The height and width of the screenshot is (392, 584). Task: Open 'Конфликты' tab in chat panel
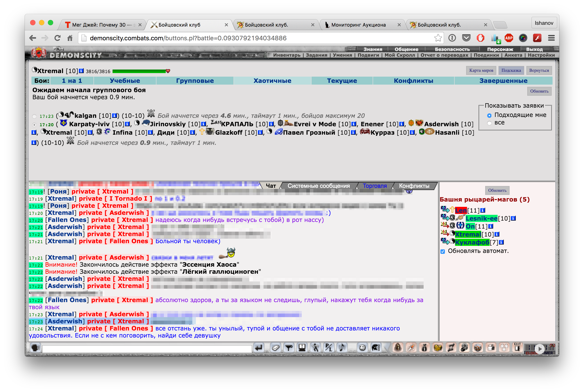[x=414, y=186]
